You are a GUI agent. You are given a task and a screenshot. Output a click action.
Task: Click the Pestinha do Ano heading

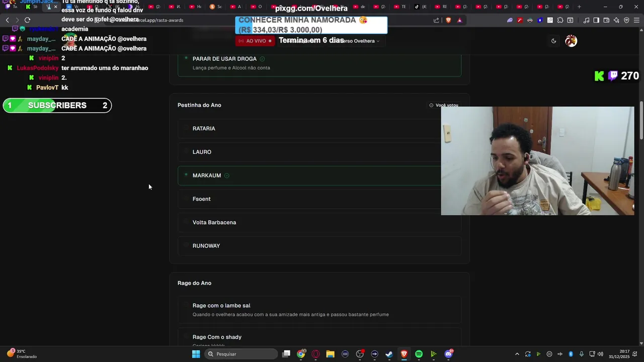199,105
